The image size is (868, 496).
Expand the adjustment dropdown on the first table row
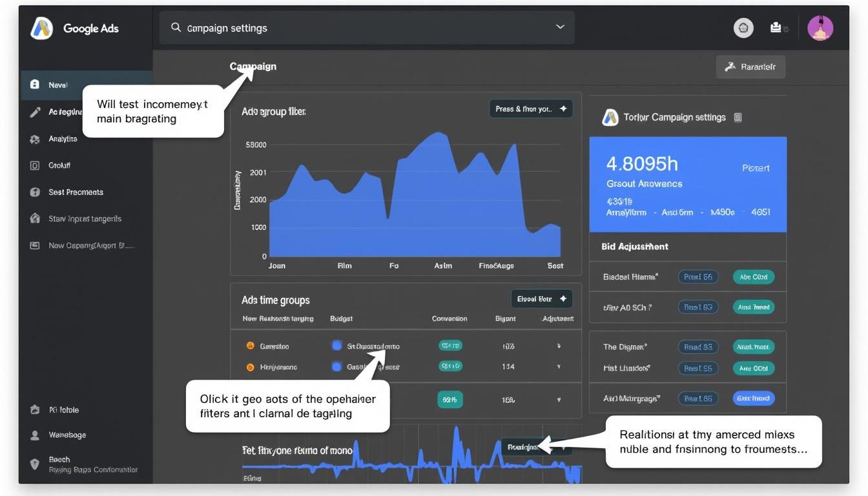click(x=558, y=346)
